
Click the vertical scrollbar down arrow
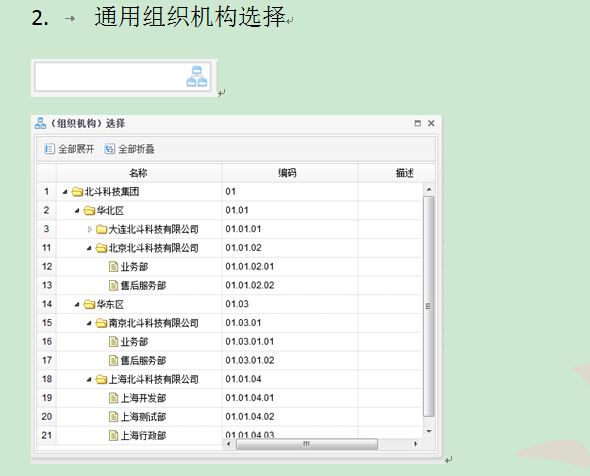click(x=429, y=432)
